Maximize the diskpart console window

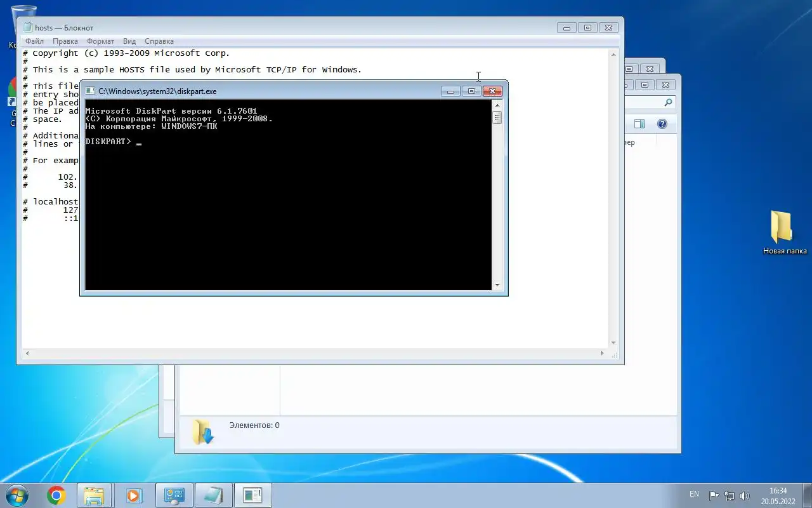coord(471,91)
